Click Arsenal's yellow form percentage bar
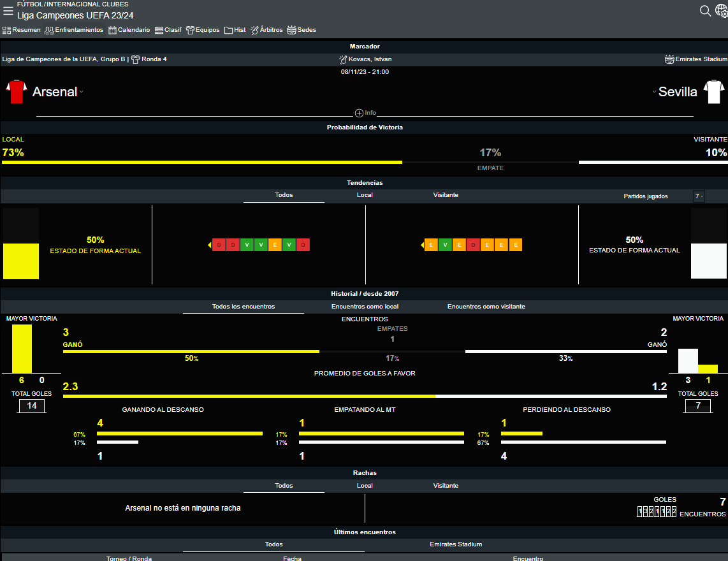This screenshot has height=561, width=728. (21, 261)
